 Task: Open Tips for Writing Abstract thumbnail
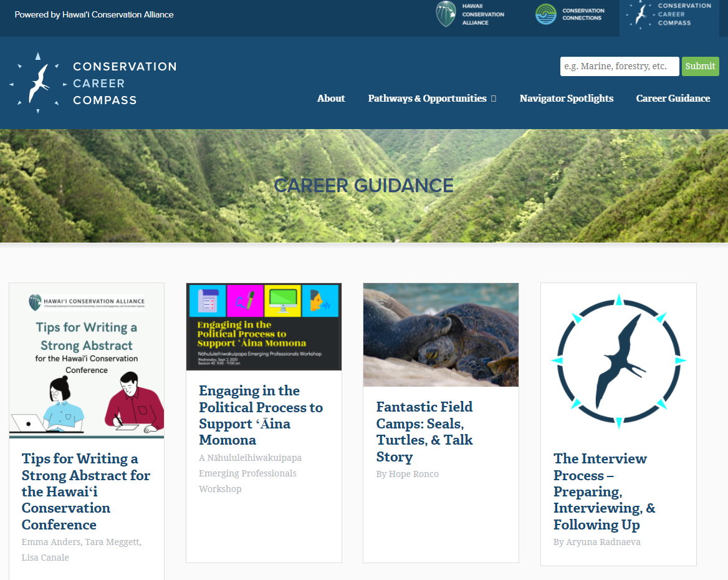[x=87, y=360]
